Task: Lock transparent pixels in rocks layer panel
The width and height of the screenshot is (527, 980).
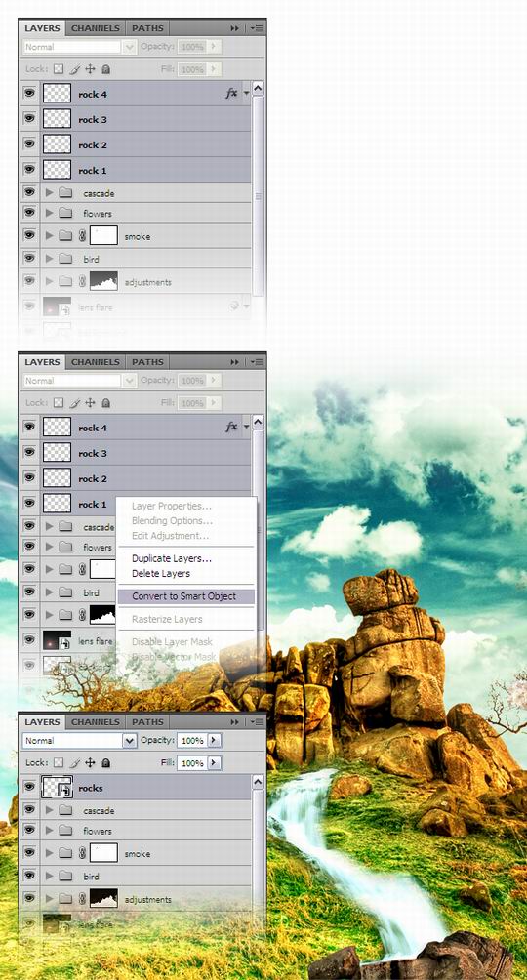Action: click(x=59, y=763)
